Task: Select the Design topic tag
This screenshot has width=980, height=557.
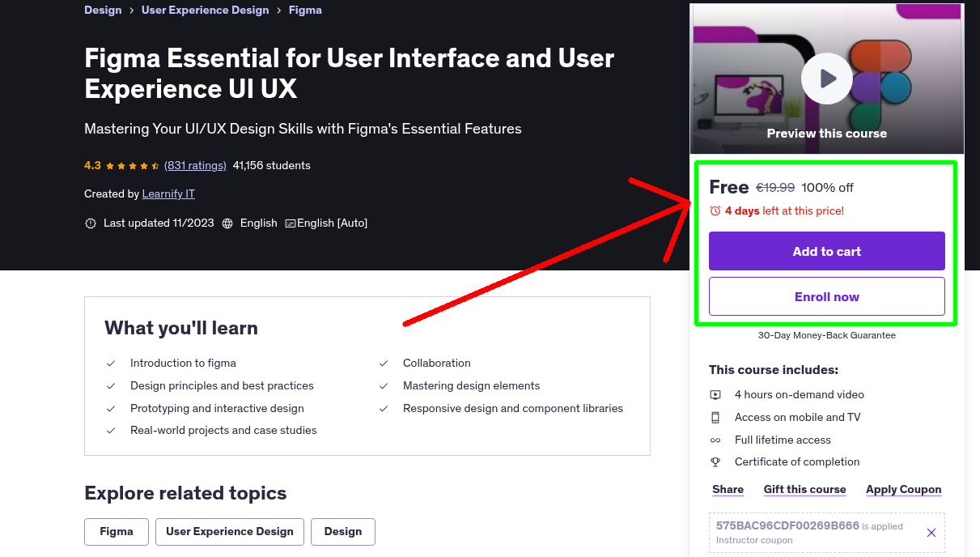Action: (x=343, y=531)
